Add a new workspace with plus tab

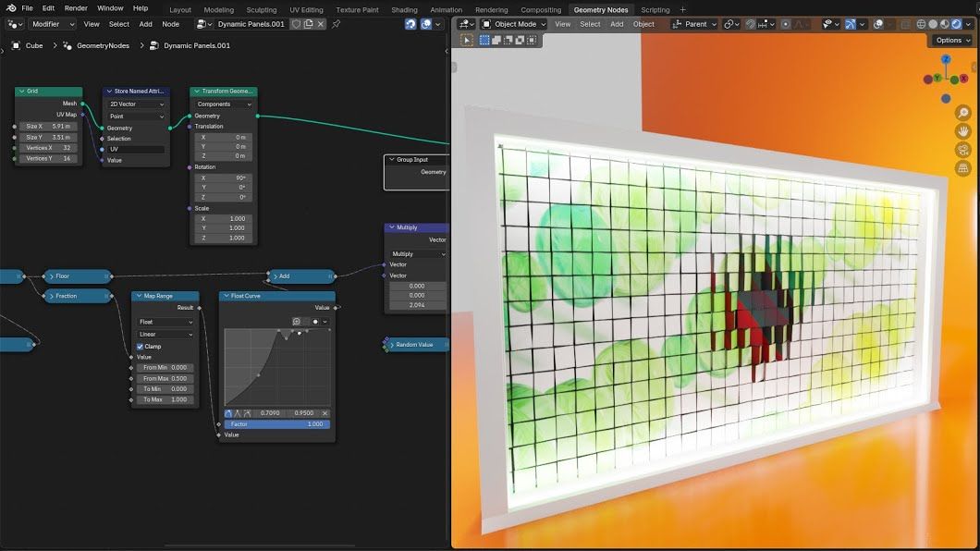coord(682,10)
